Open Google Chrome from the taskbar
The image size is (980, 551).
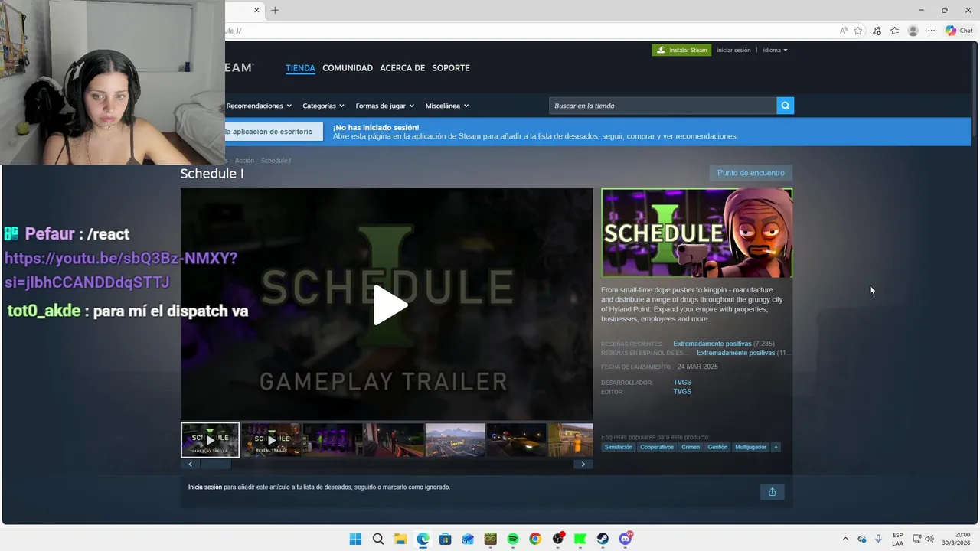535,539
